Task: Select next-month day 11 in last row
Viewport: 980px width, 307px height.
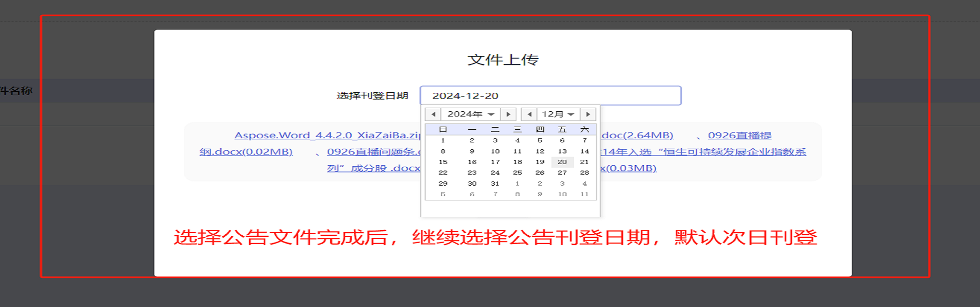Action: coord(584,195)
